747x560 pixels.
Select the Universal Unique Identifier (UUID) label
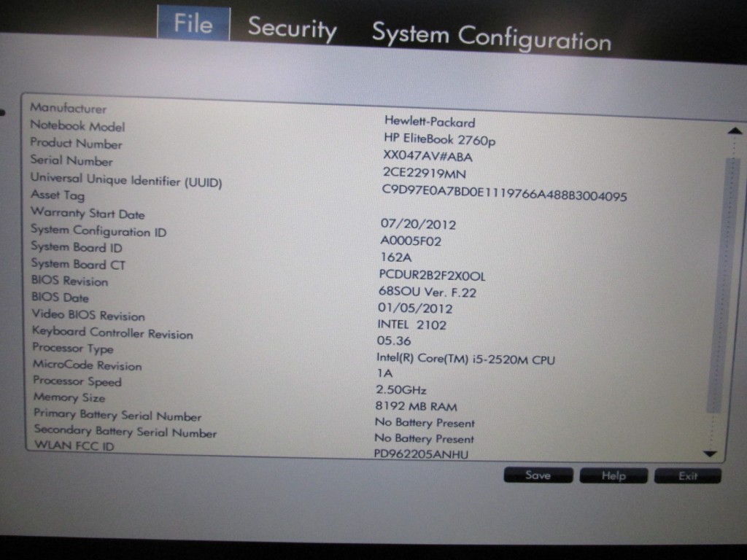(x=126, y=180)
